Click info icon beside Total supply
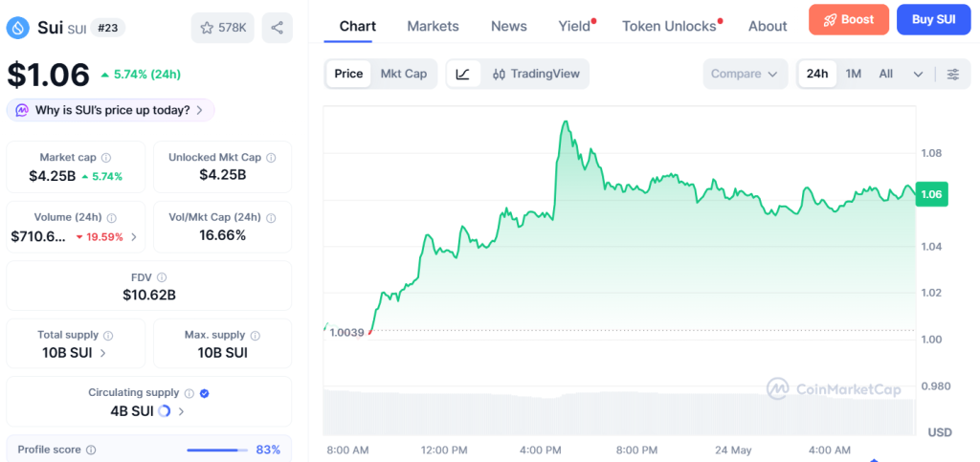980x462 pixels. (107, 336)
